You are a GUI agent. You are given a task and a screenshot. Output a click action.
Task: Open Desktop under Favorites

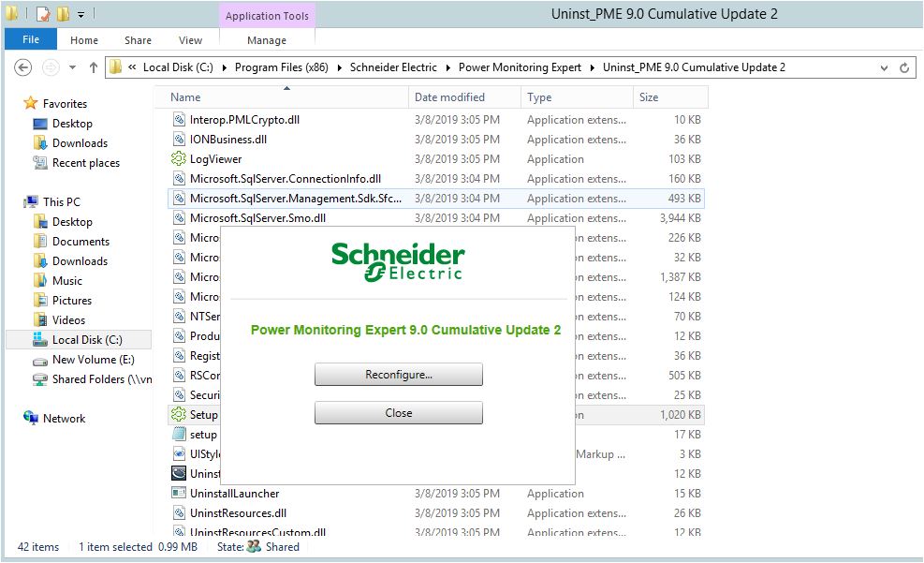tap(72, 124)
